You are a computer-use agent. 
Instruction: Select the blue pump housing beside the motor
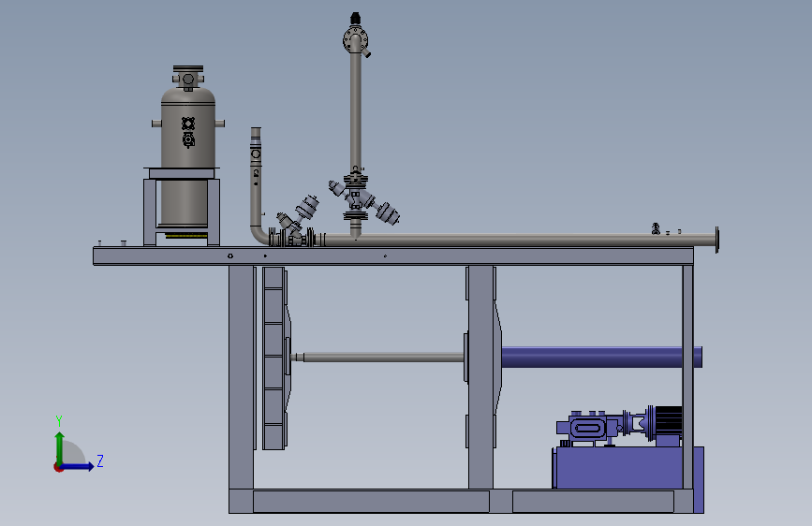tap(588, 428)
